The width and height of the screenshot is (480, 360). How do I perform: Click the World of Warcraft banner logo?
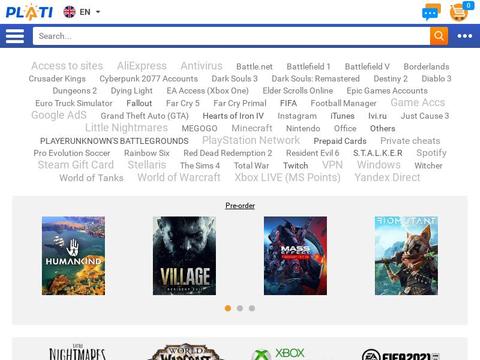tap(185, 352)
